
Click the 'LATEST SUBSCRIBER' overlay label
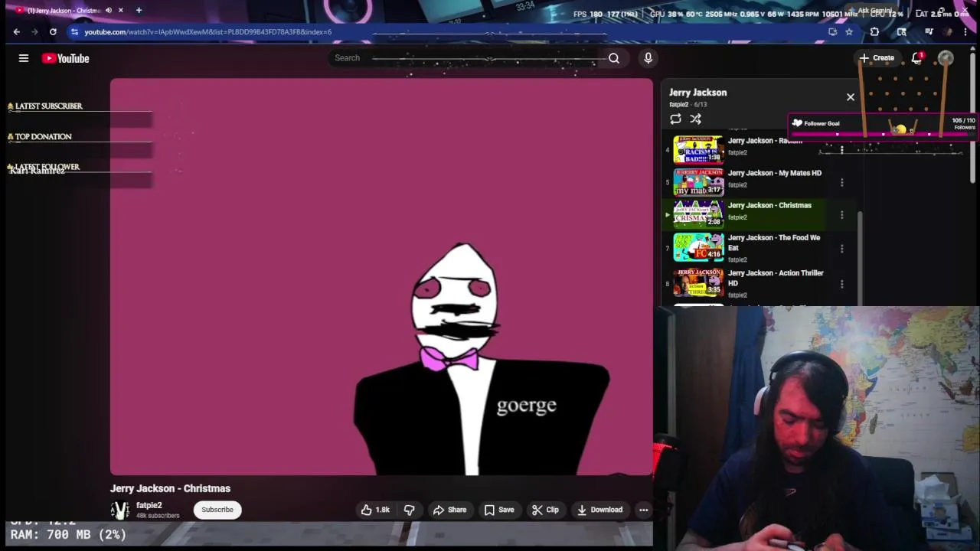click(48, 106)
